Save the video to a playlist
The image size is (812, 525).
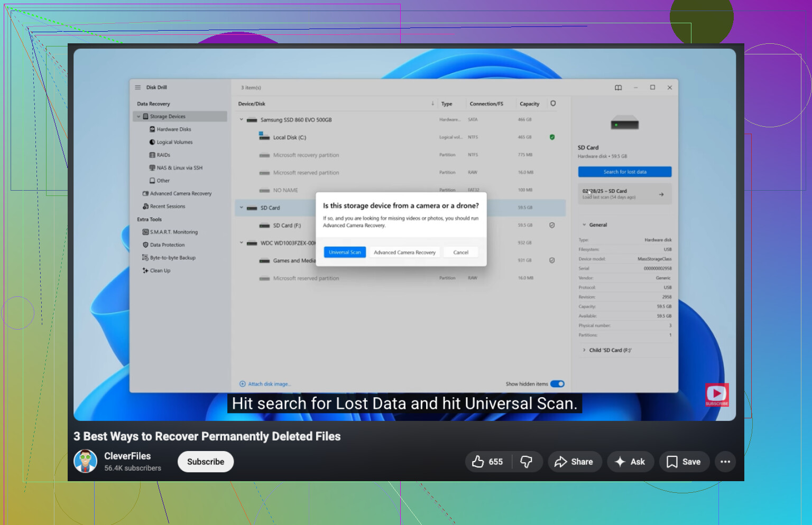pos(684,462)
